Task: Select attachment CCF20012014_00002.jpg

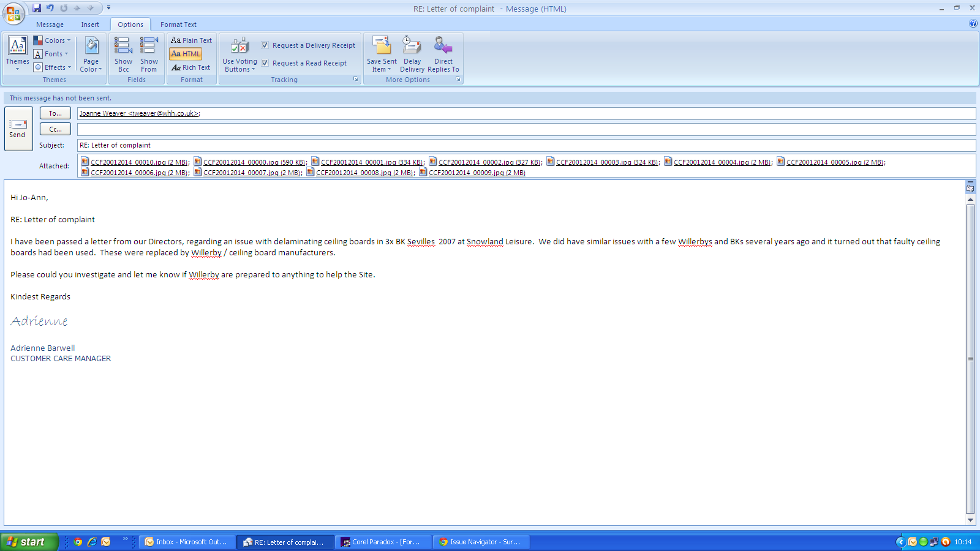Action: coord(485,162)
